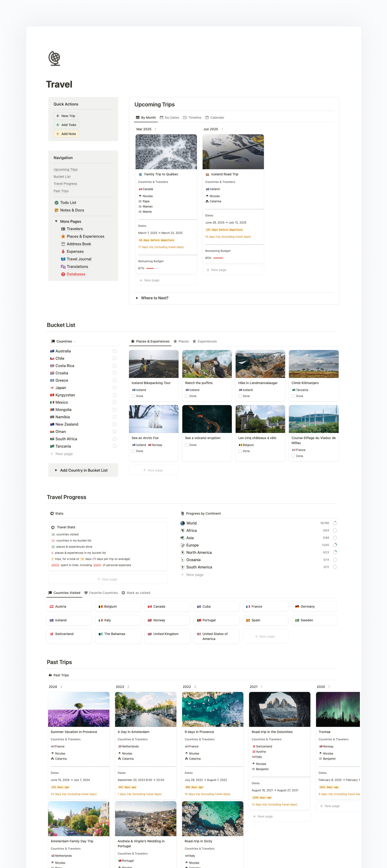
Task: Mark Climb Kilimanjaro as Done
Action: (x=293, y=396)
